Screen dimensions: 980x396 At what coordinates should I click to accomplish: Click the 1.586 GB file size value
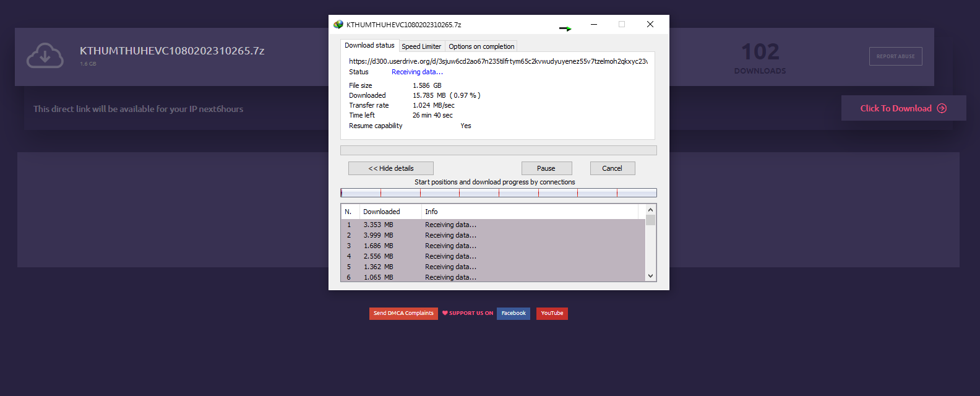point(427,85)
